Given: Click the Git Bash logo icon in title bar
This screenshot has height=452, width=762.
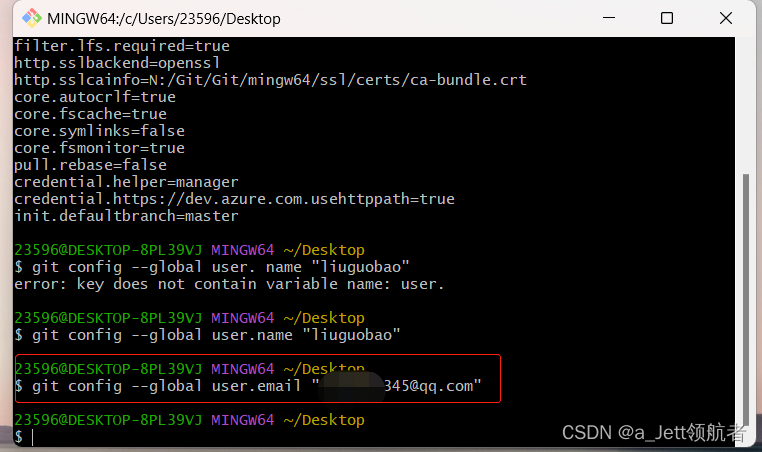Looking at the screenshot, I should click(x=32, y=18).
